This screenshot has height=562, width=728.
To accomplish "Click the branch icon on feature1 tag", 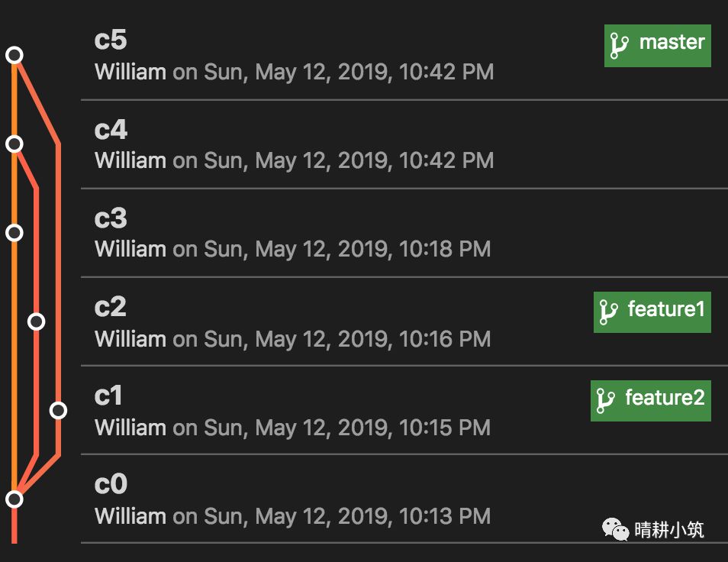I will [x=608, y=312].
